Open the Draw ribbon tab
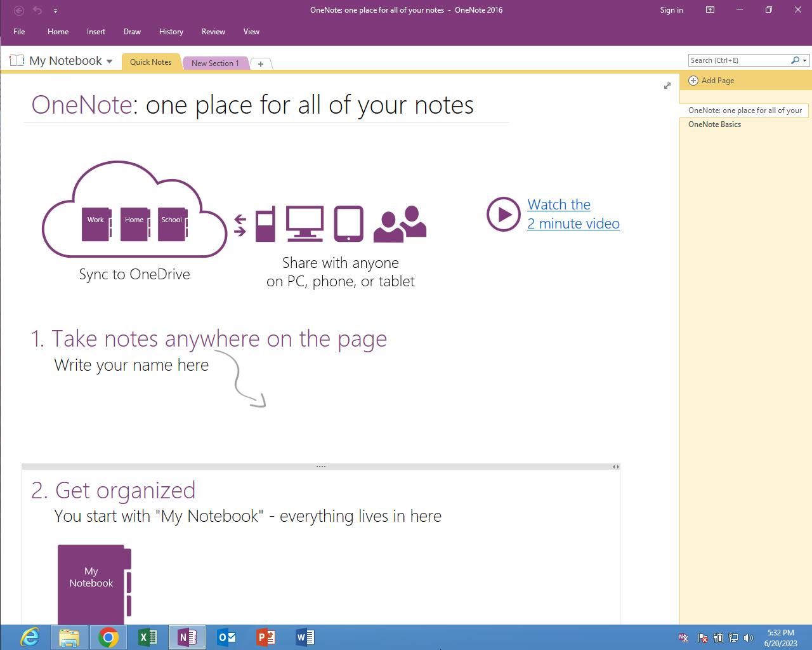 coord(132,32)
